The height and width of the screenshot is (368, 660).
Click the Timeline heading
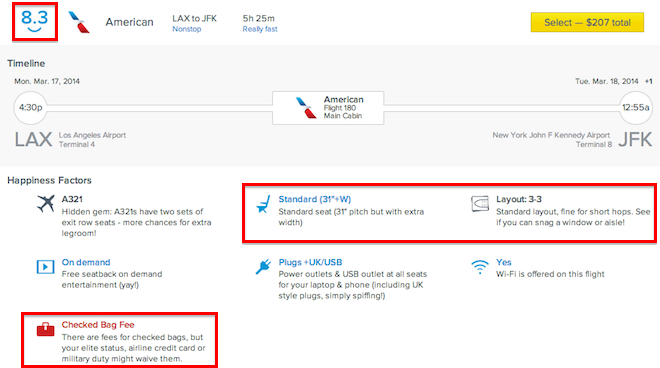[26, 64]
